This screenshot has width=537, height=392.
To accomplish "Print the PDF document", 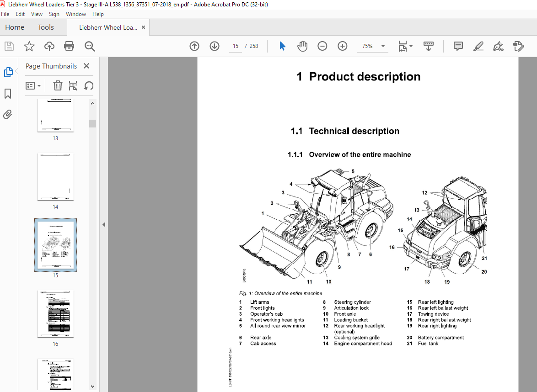I will point(69,46).
